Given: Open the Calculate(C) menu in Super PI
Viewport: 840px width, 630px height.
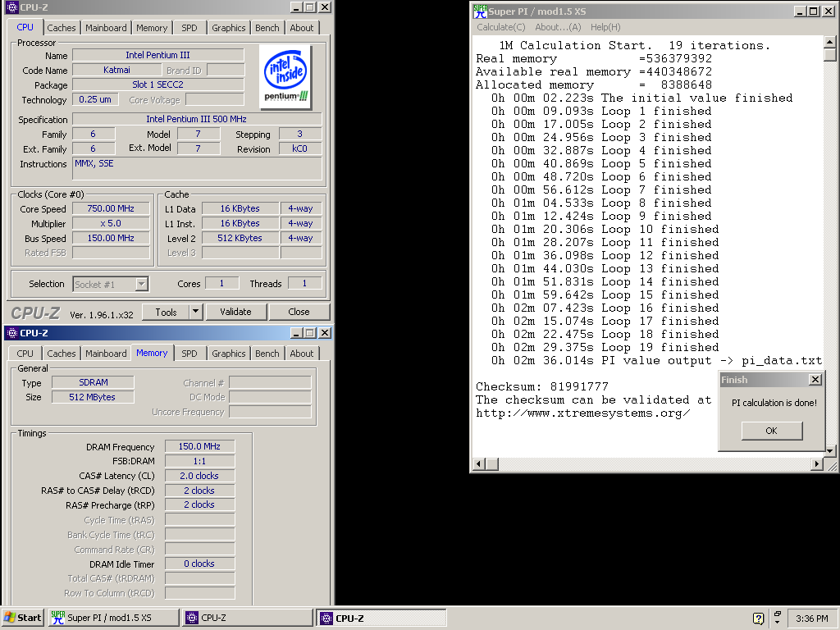Looking at the screenshot, I should 501,27.
